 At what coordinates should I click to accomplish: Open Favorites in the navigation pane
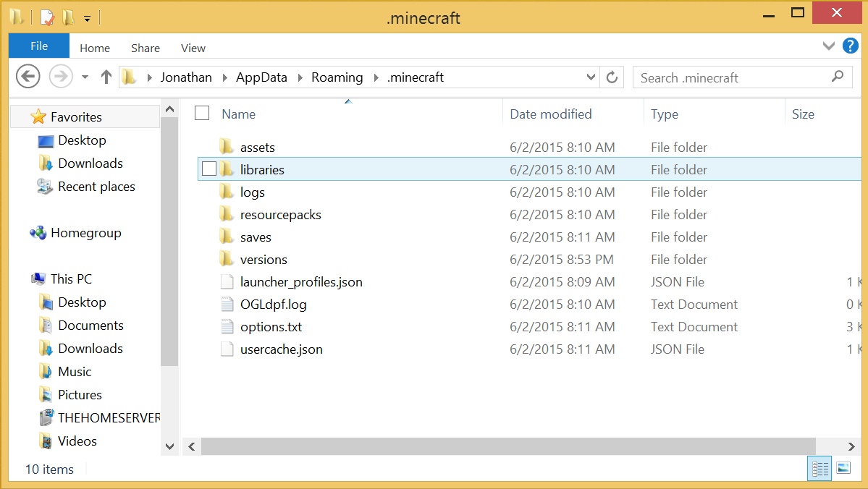tap(77, 116)
